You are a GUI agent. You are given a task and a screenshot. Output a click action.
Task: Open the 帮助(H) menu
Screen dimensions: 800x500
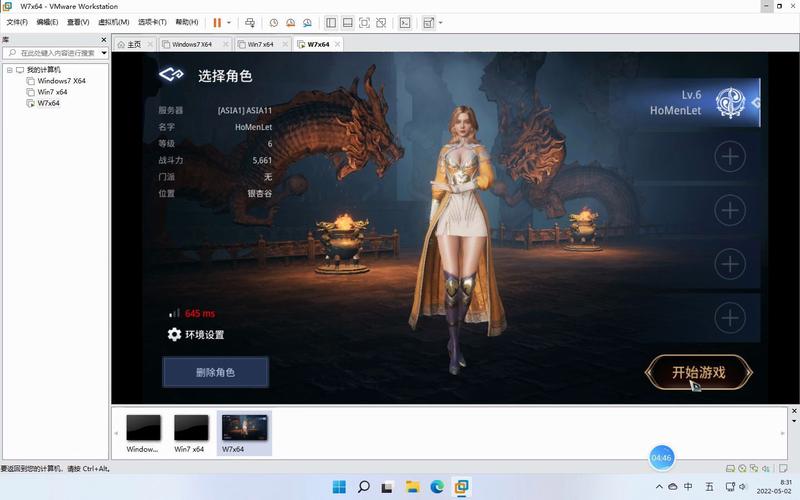187,22
